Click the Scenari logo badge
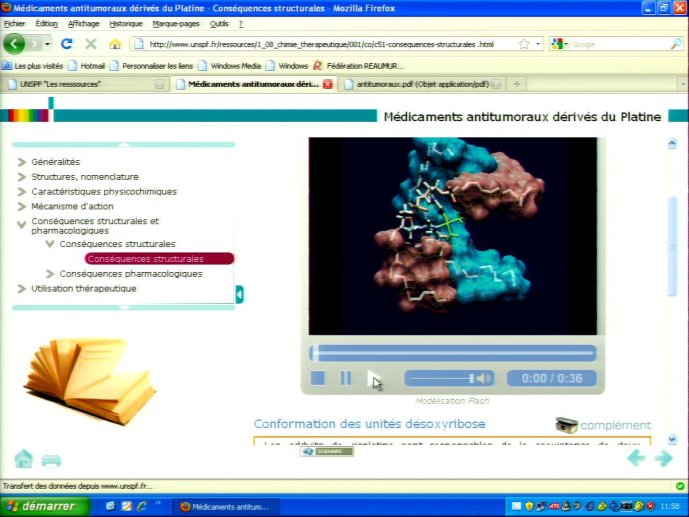Viewport: 689px width, 517px height. click(327, 452)
